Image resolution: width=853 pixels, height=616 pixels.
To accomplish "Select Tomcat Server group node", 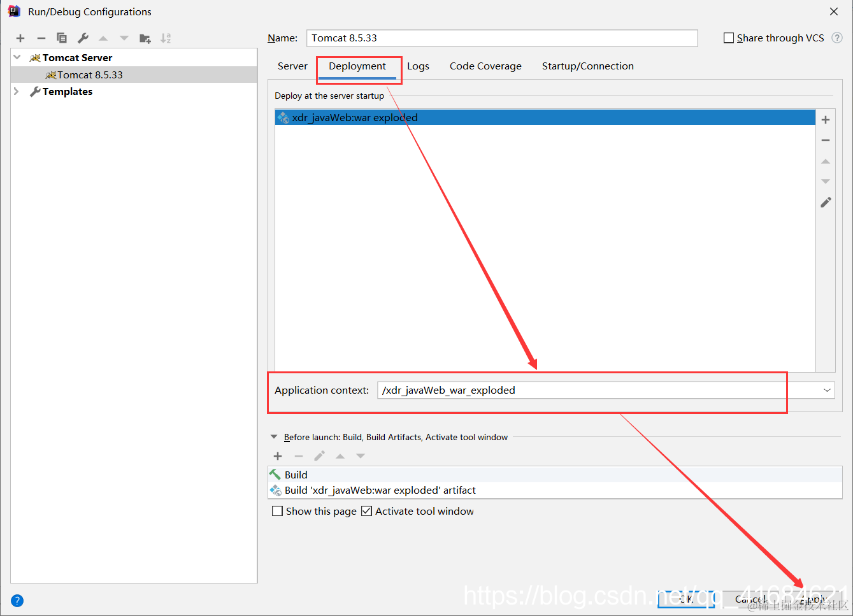I will pyautogui.click(x=77, y=57).
